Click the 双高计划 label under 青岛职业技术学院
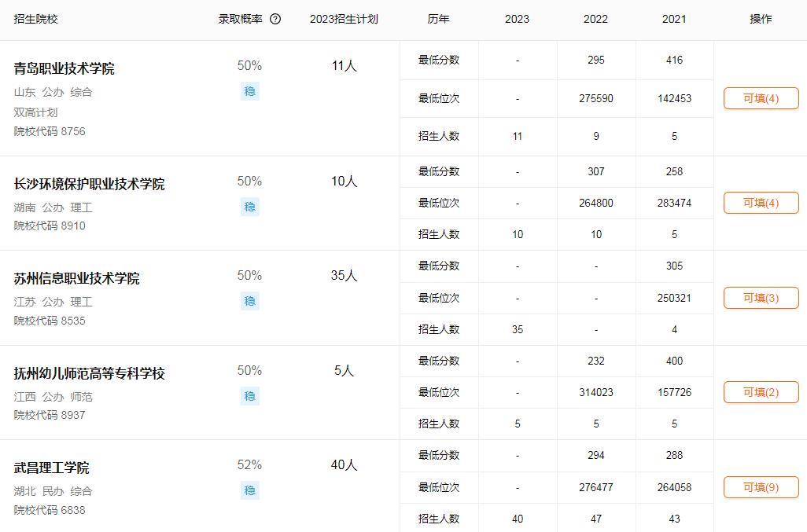807x532 pixels. point(35,112)
